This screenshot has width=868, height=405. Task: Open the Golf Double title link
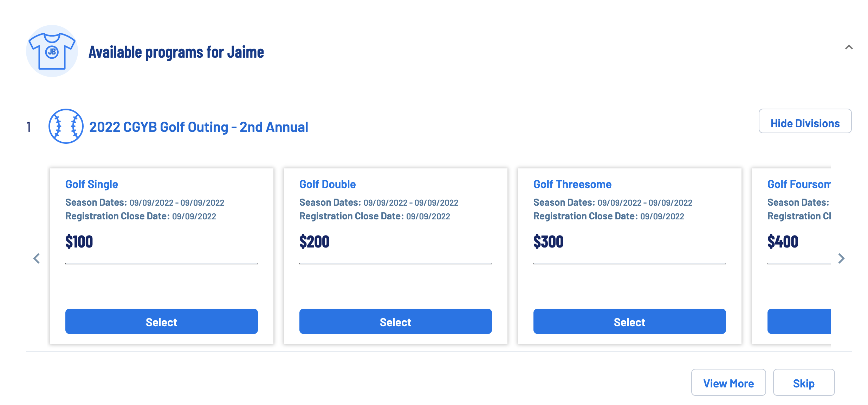(328, 184)
